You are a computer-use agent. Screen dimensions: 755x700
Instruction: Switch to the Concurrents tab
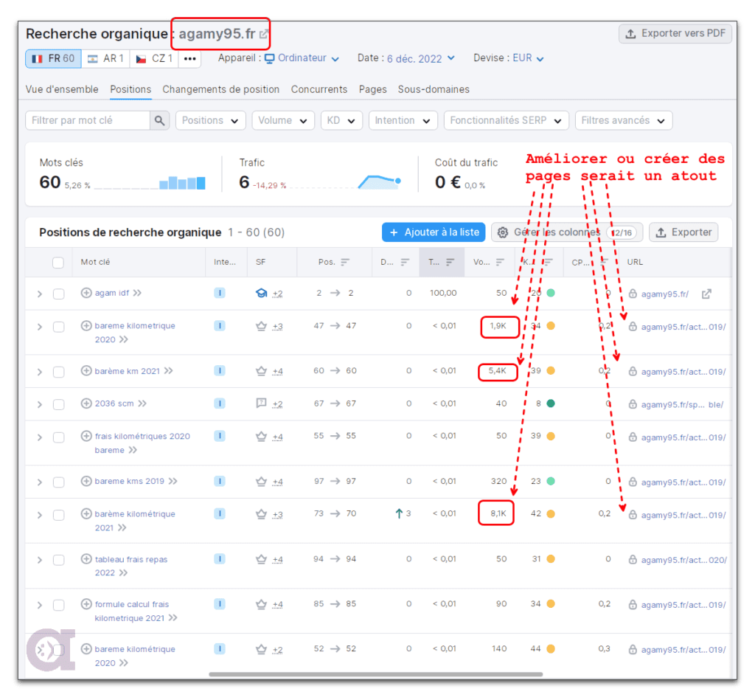tap(319, 89)
